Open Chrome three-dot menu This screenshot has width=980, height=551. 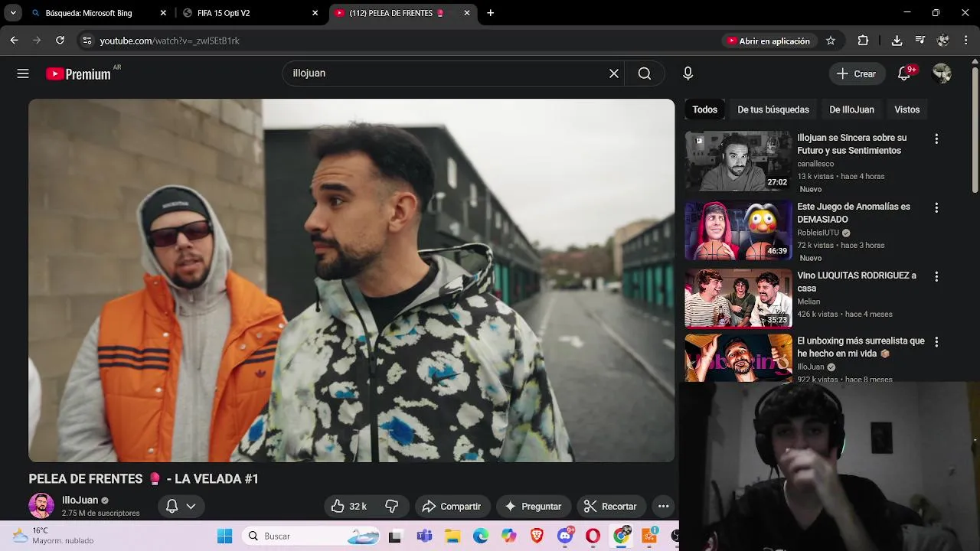[x=966, y=41]
